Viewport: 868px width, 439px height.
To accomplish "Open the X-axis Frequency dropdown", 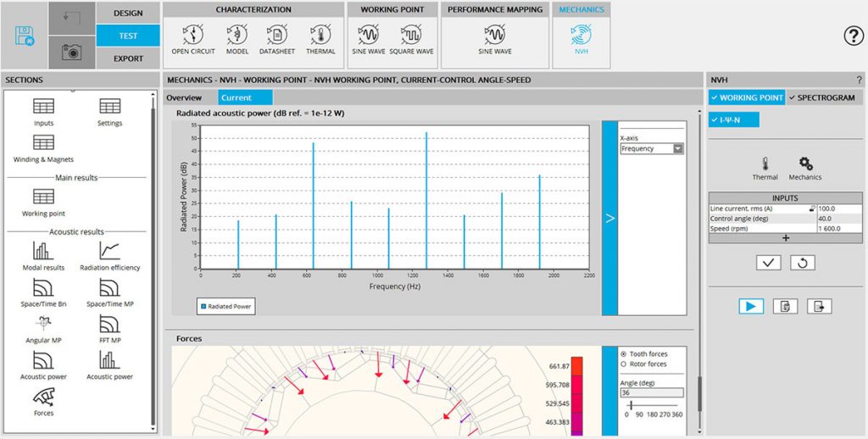I will tap(651, 148).
